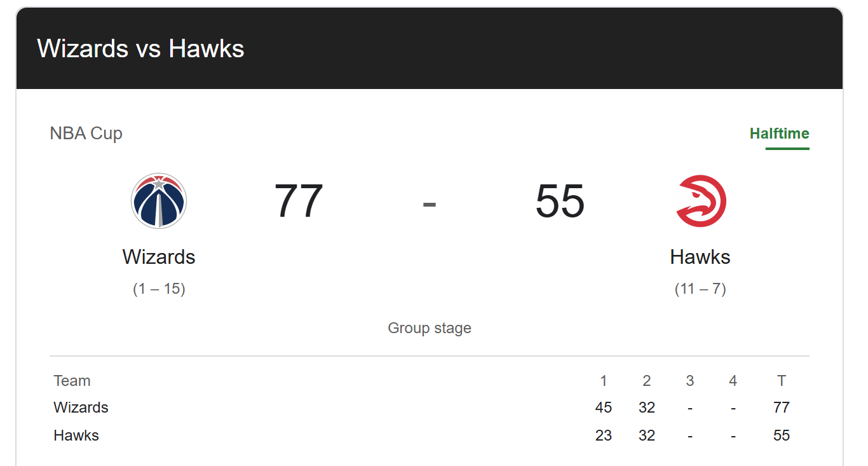Click the quarter 3 column header
868x466 pixels.
click(x=690, y=381)
